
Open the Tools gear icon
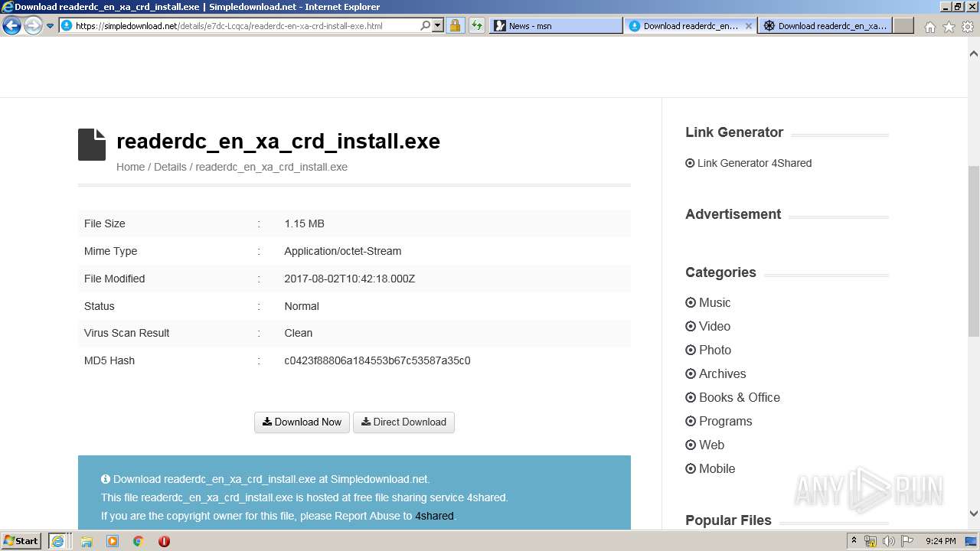pyautogui.click(x=968, y=27)
